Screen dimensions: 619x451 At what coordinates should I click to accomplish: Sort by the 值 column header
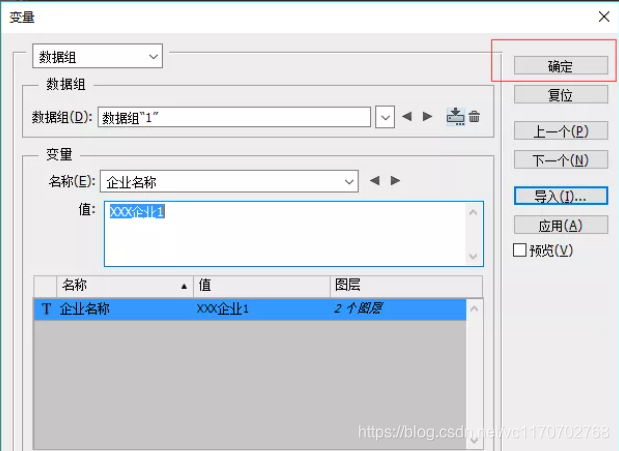tap(262, 285)
